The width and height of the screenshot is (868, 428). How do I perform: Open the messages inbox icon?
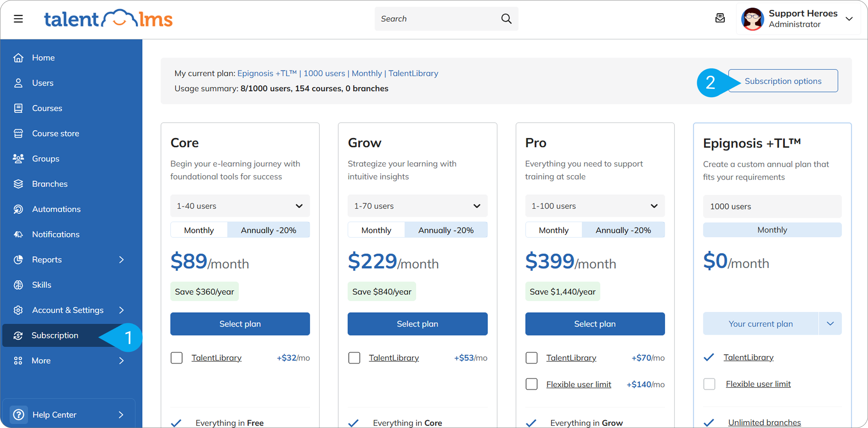point(720,18)
